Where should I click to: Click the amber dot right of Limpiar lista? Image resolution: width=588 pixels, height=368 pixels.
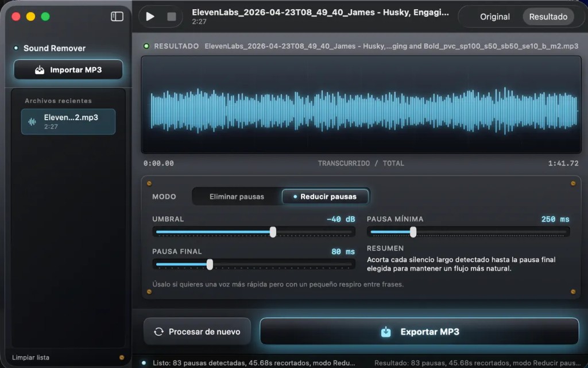[x=122, y=358]
